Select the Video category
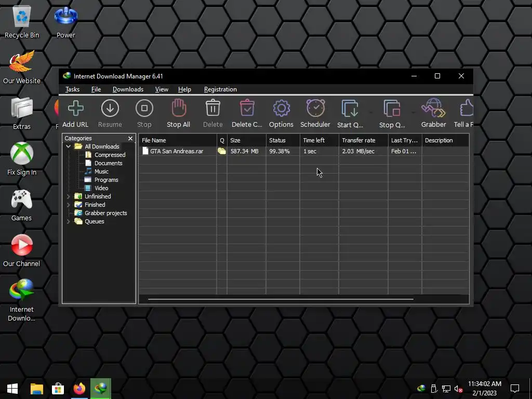Screen dimensions: 532x399 click(101, 188)
